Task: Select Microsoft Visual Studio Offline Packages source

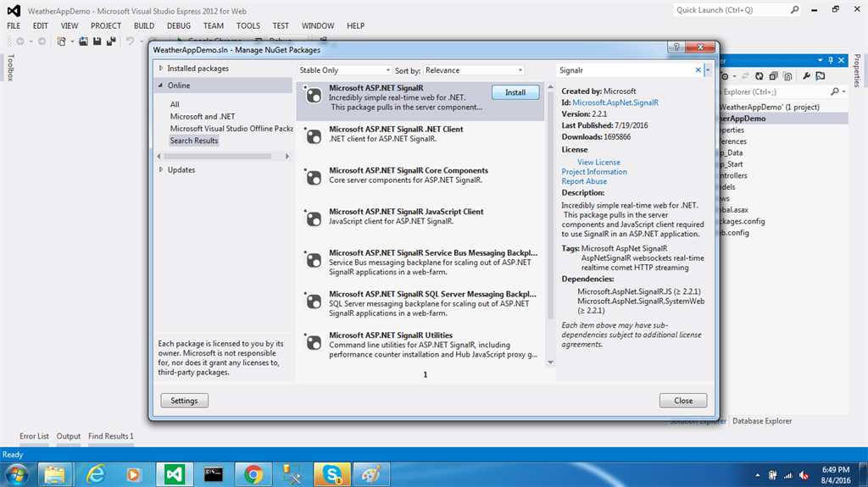Action: (x=231, y=129)
